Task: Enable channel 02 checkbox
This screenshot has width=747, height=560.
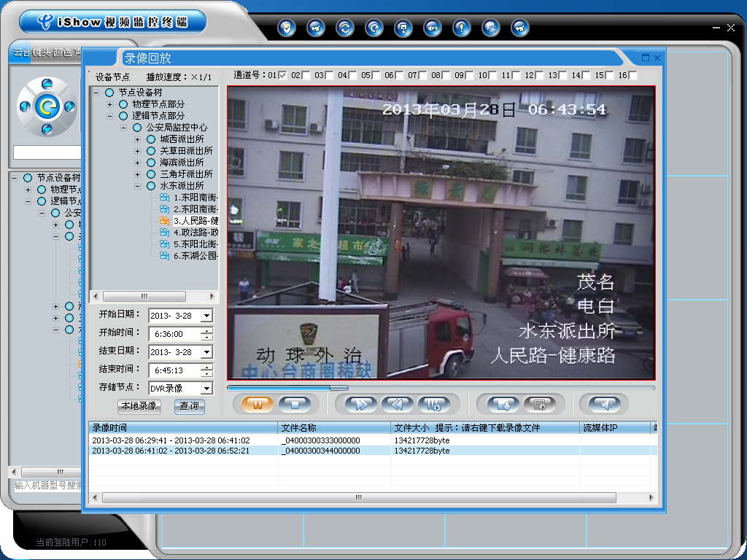Action: pyautogui.click(x=306, y=75)
